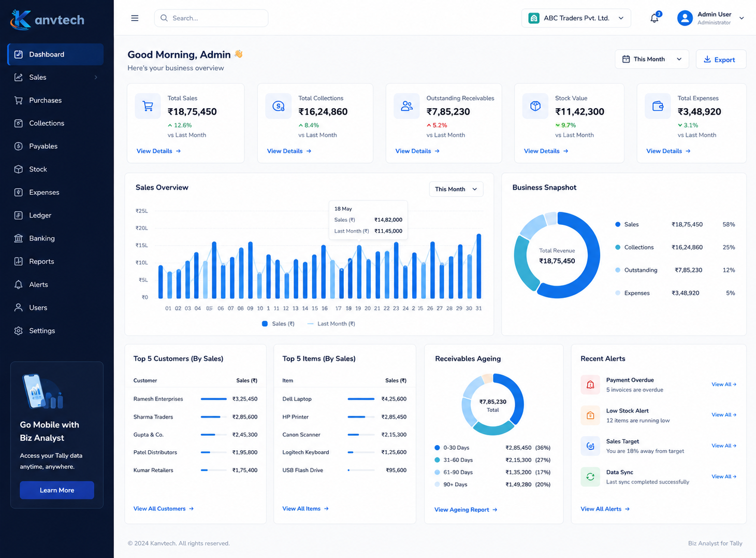The image size is (756, 558).
Task: Open Purchases in the sidebar
Action: (x=55, y=101)
